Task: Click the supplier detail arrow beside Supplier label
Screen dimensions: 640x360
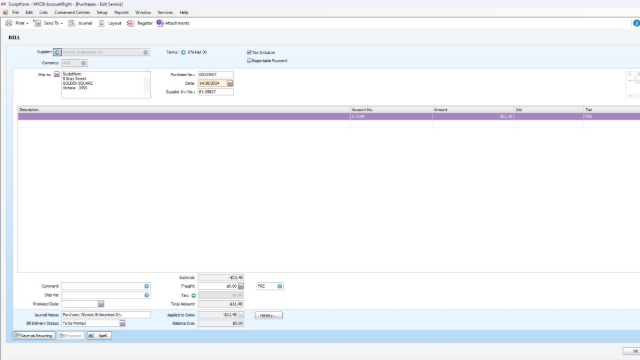Action: point(57,52)
